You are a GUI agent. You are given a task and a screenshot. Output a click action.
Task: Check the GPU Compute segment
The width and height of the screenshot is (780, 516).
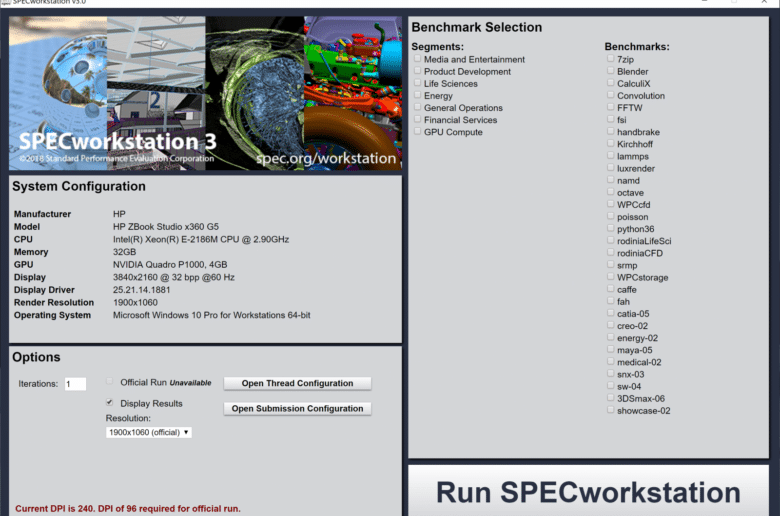pyautogui.click(x=417, y=131)
